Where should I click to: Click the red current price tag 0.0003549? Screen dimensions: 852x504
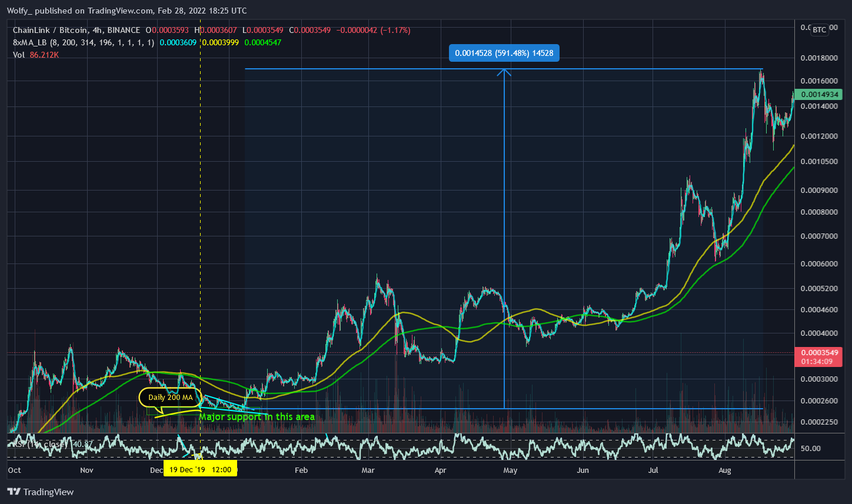pyautogui.click(x=818, y=357)
